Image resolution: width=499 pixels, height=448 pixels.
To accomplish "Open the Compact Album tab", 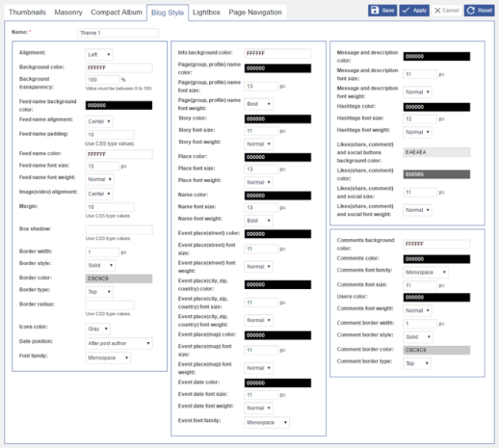I will point(116,13).
